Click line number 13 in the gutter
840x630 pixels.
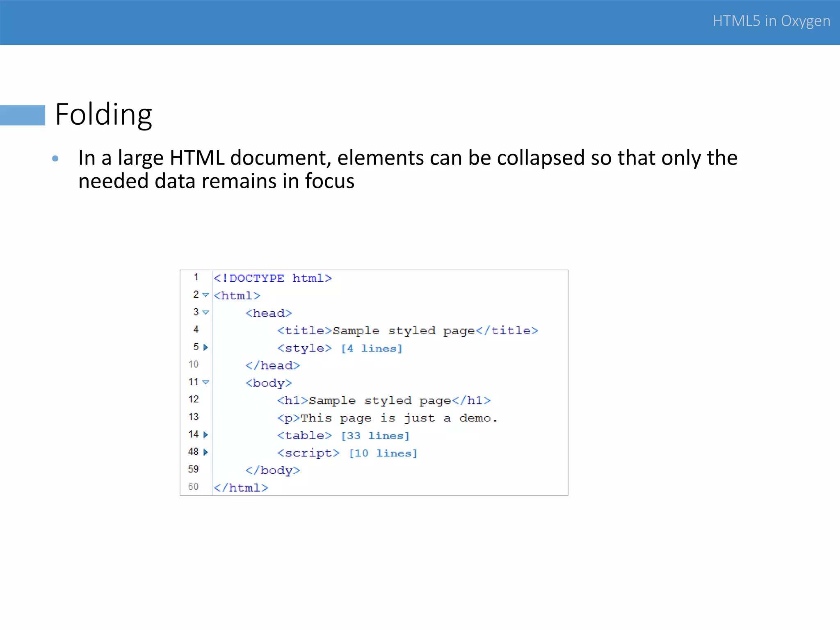(x=194, y=417)
